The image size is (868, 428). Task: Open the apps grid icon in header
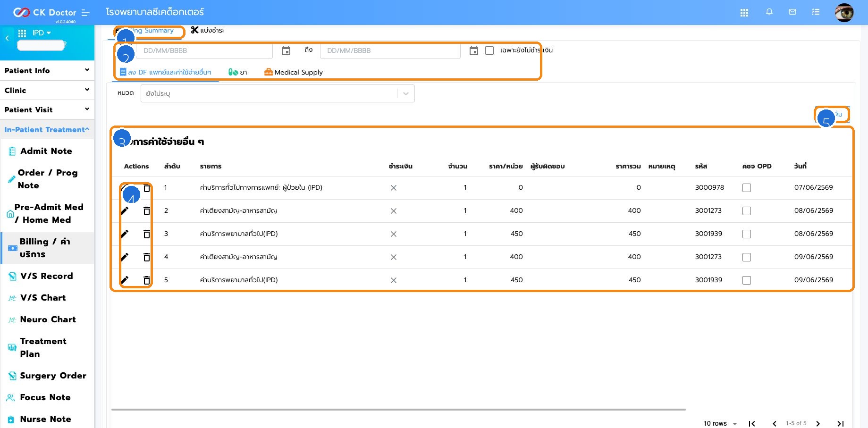tap(744, 13)
